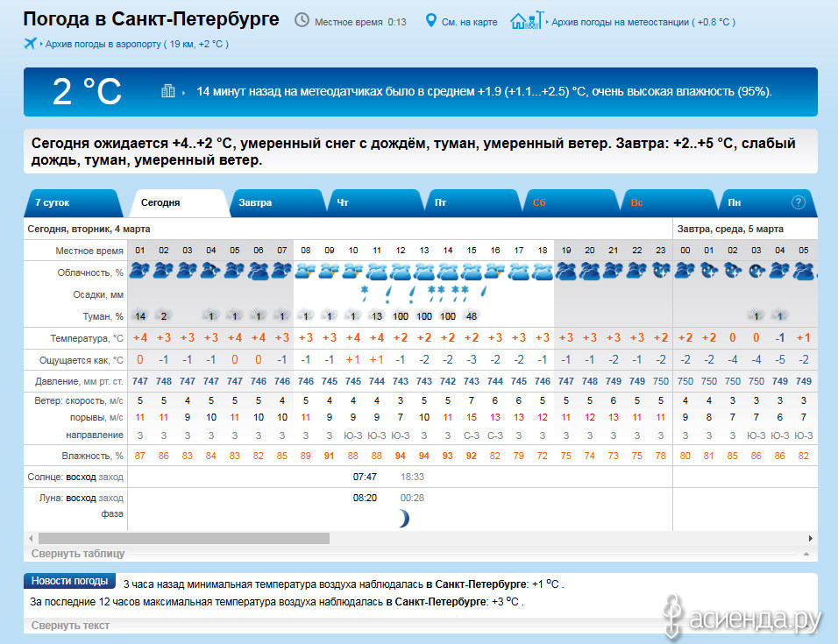This screenshot has width=838, height=644.
Task: Click scrollbar right arrow
Action: (811, 538)
